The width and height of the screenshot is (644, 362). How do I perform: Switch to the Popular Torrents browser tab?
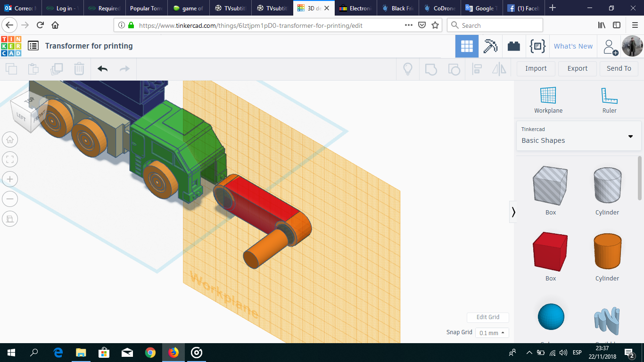[147, 8]
